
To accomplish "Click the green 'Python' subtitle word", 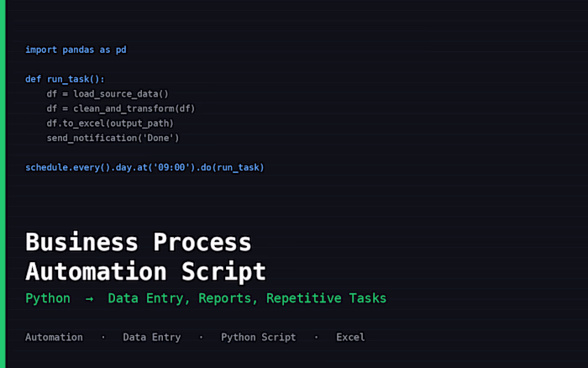I will (x=48, y=298).
